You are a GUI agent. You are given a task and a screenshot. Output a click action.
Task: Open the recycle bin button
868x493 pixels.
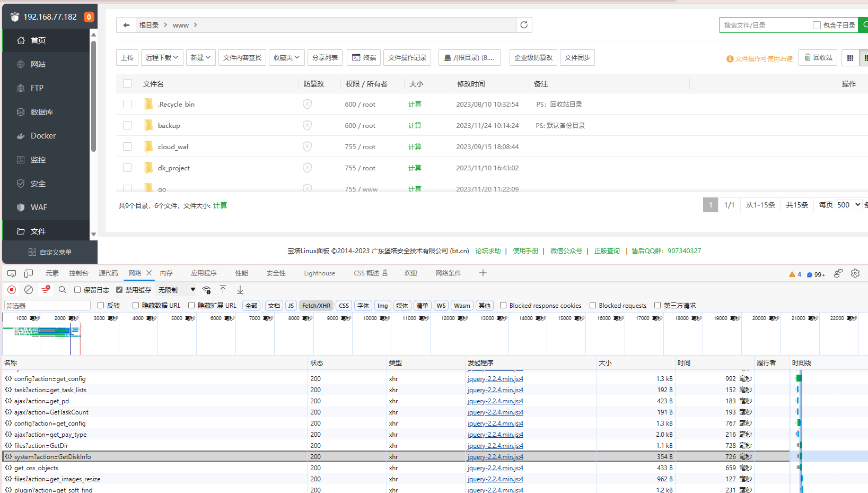818,58
